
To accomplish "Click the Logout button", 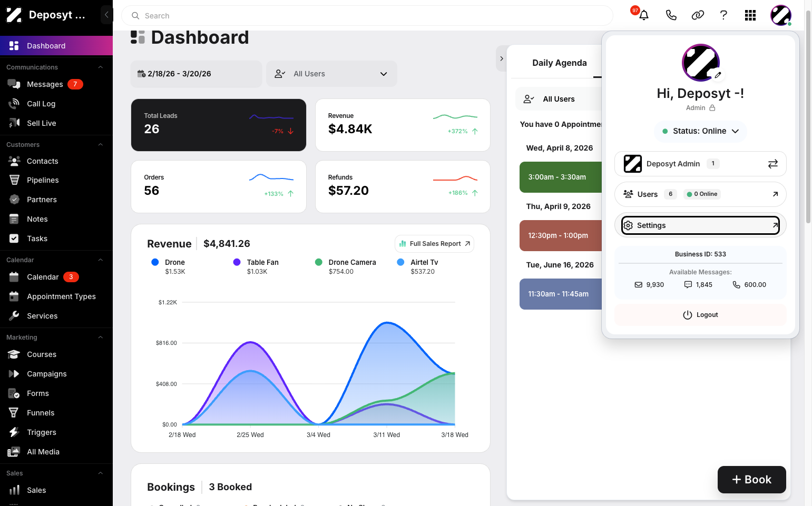I will coord(700,315).
